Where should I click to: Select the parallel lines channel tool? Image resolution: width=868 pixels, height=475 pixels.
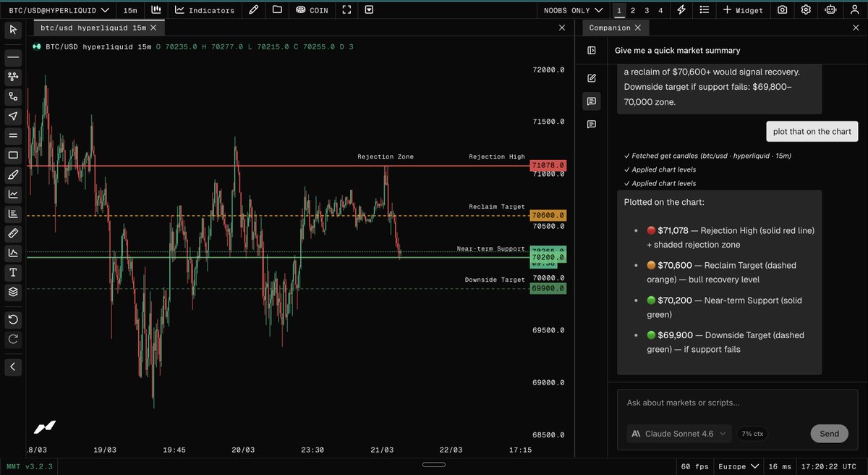pos(13,135)
